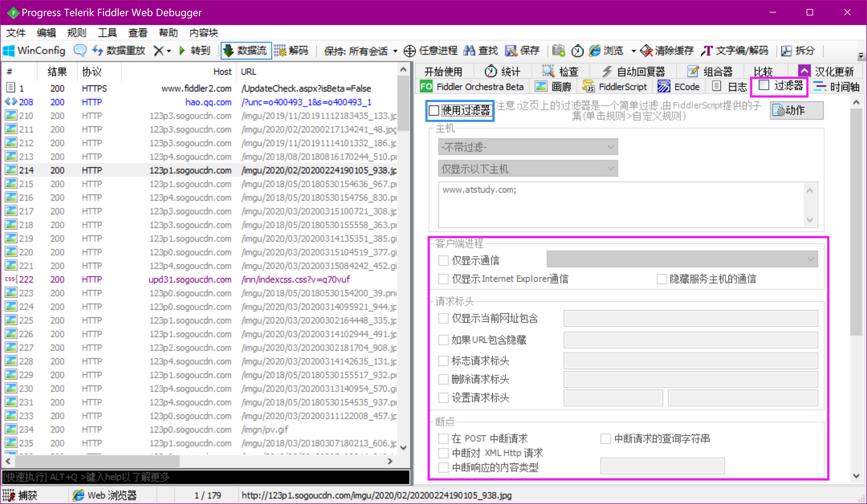Click Web 浏览器 process filter in status bar
Screen dimensions: 867x504
pyautogui.click(x=105, y=495)
